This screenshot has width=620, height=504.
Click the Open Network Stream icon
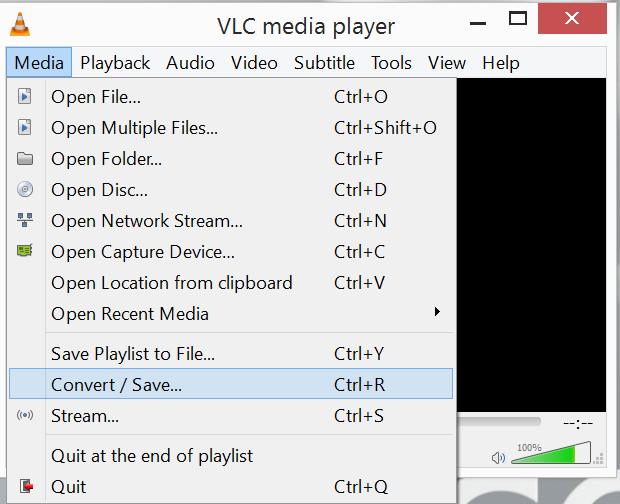click(26, 221)
